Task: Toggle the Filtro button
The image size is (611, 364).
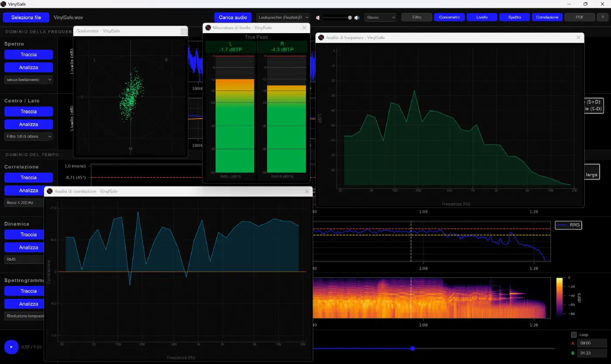Action: click(x=417, y=17)
